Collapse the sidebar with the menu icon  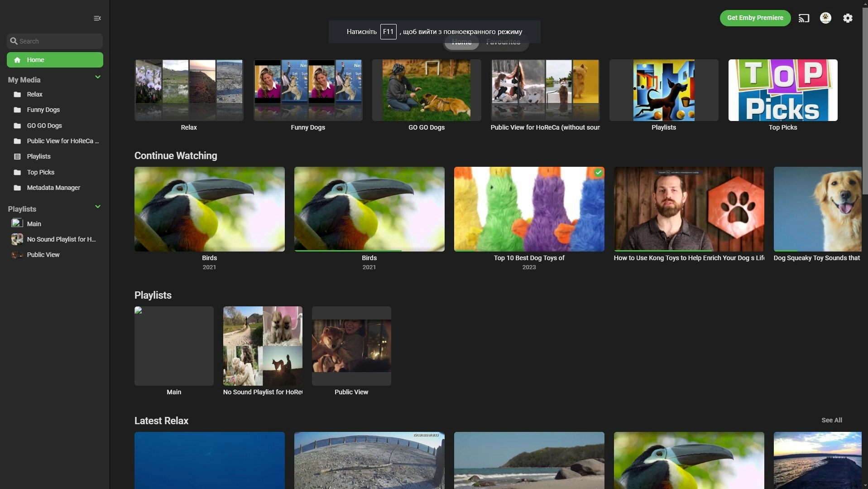tap(97, 18)
